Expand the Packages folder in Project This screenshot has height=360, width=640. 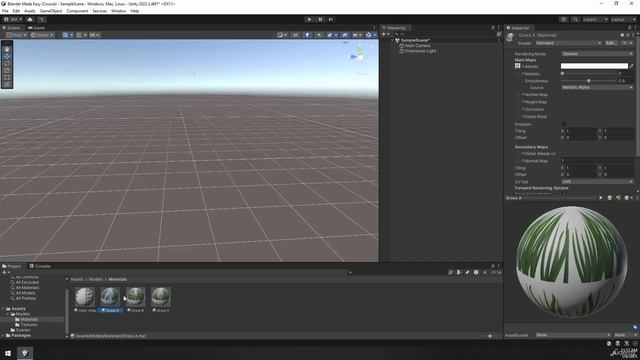(3, 336)
